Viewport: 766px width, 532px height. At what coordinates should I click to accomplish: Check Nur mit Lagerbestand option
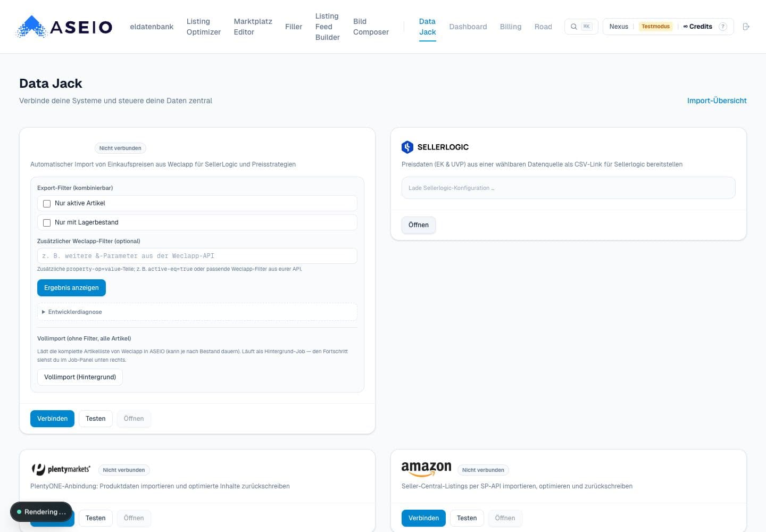click(x=47, y=223)
